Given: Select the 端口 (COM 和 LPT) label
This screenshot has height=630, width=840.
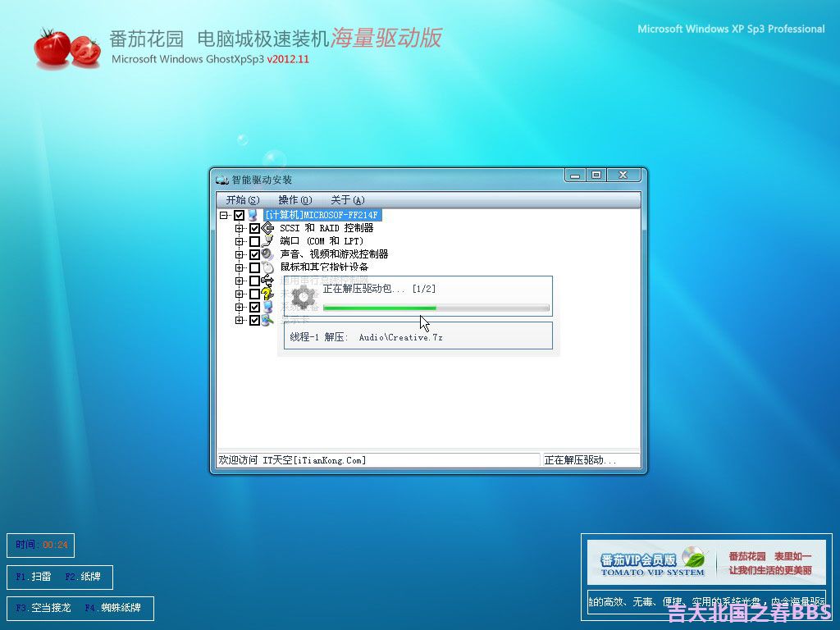Looking at the screenshot, I should 322,242.
